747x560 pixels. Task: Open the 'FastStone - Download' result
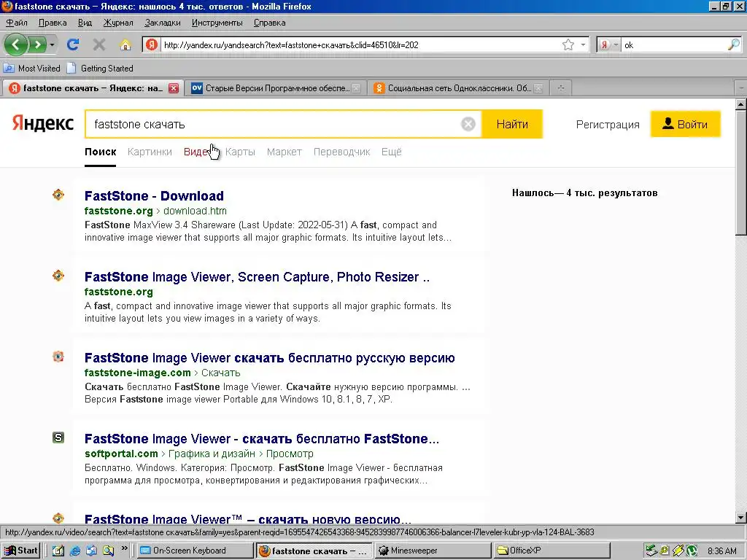154,195
